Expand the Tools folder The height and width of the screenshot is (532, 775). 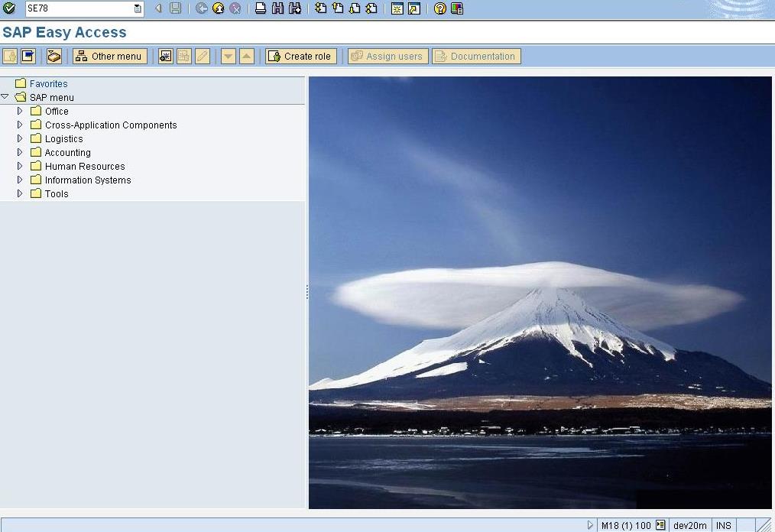(x=18, y=193)
